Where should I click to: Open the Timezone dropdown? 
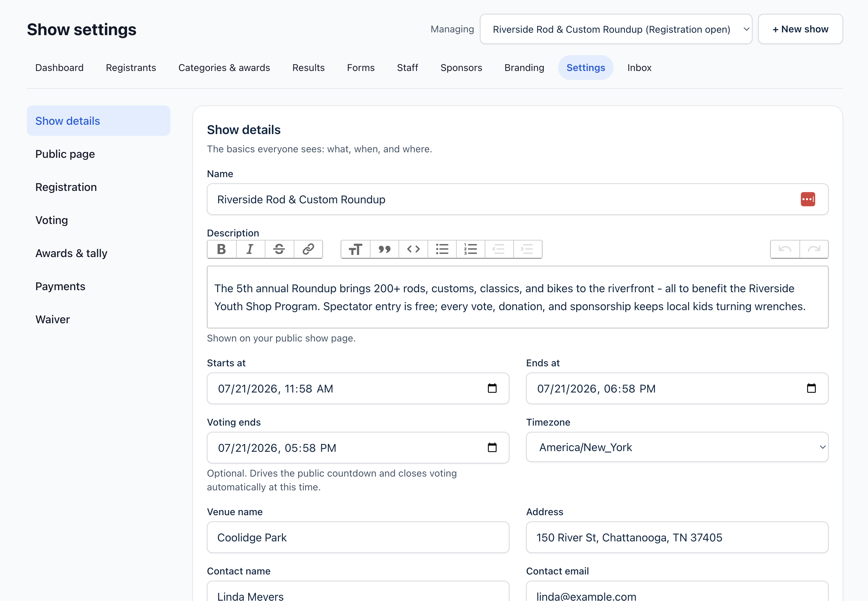pyautogui.click(x=677, y=447)
